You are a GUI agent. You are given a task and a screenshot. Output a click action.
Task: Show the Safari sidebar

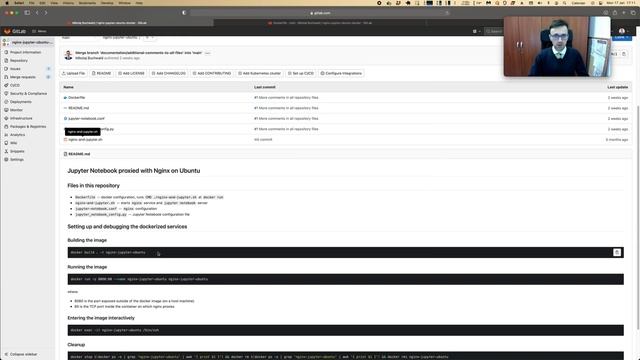click(27, 13)
